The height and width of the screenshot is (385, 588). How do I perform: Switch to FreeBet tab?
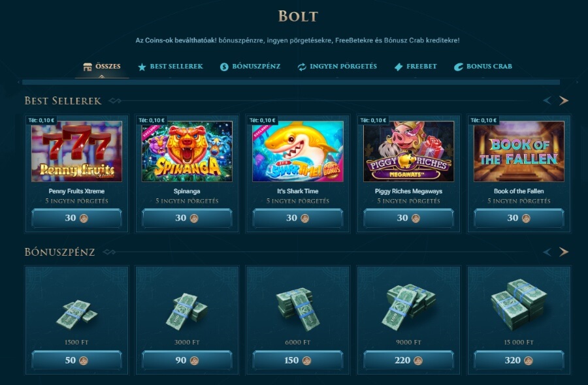(416, 67)
